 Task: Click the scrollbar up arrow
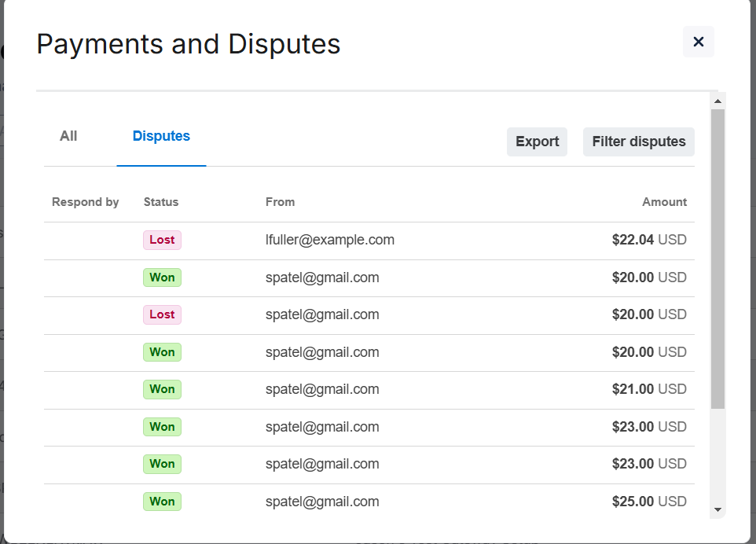pos(717,101)
